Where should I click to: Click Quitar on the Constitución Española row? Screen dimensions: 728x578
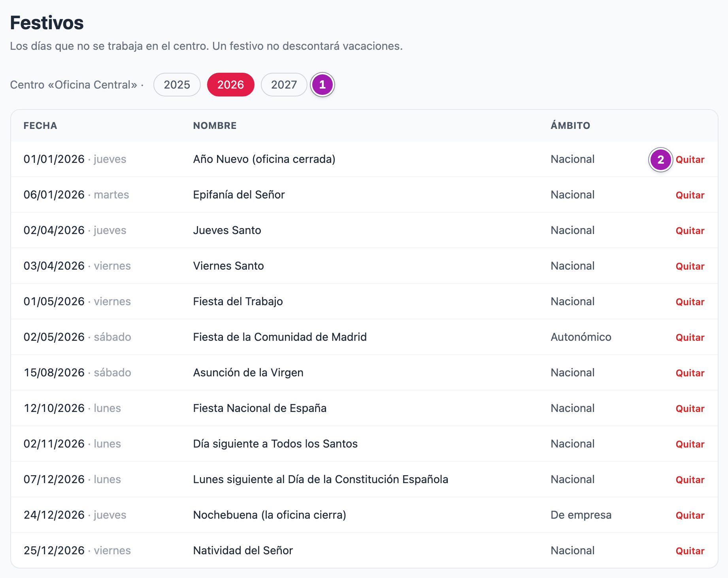click(x=690, y=480)
